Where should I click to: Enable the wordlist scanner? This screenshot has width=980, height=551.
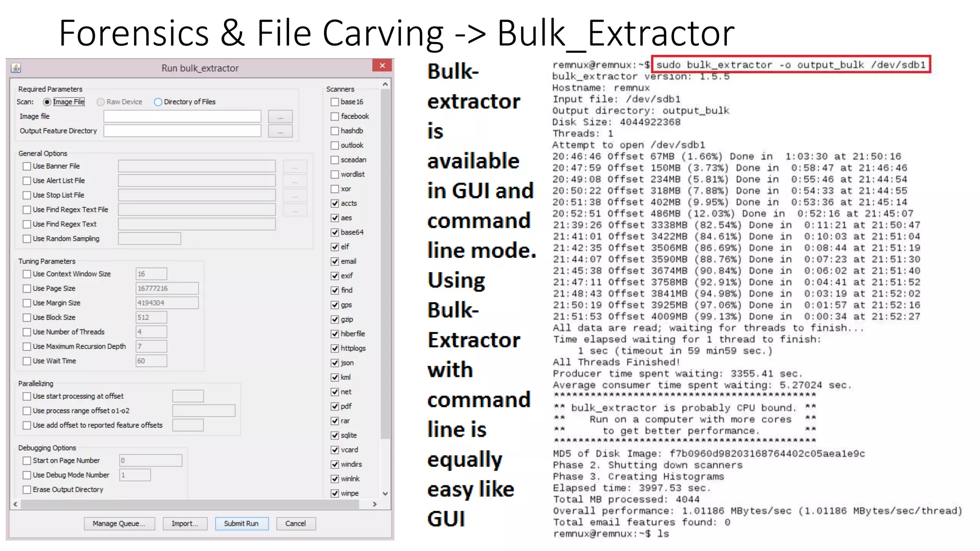335,175
